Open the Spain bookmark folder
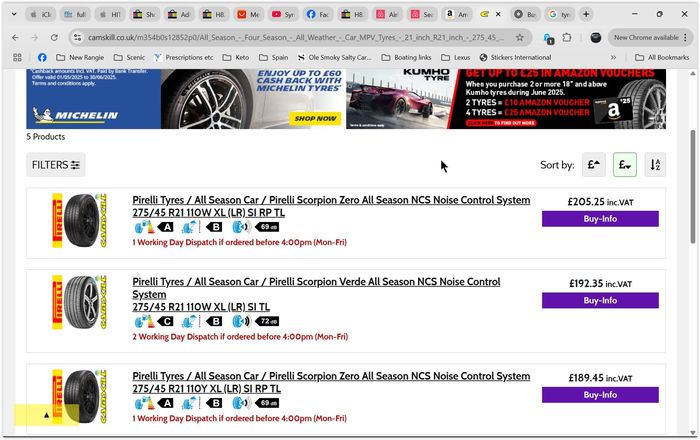700x440 pixels. 274,57
